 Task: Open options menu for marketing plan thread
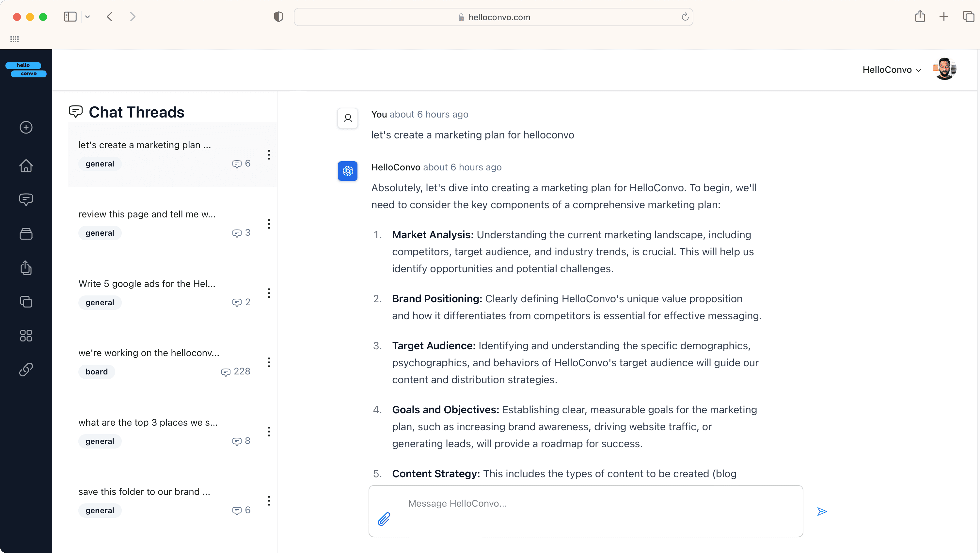(269, 155)
